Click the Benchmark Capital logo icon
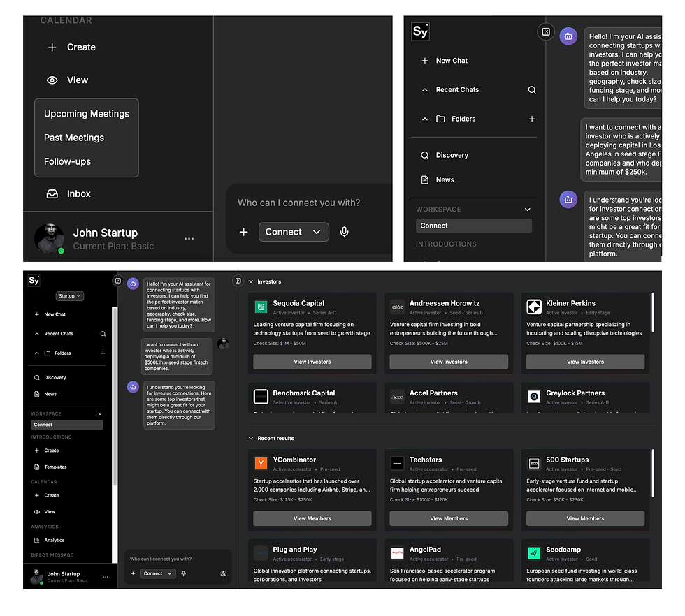The width and height of the screenshot is (685, 616). click(261, 397)
